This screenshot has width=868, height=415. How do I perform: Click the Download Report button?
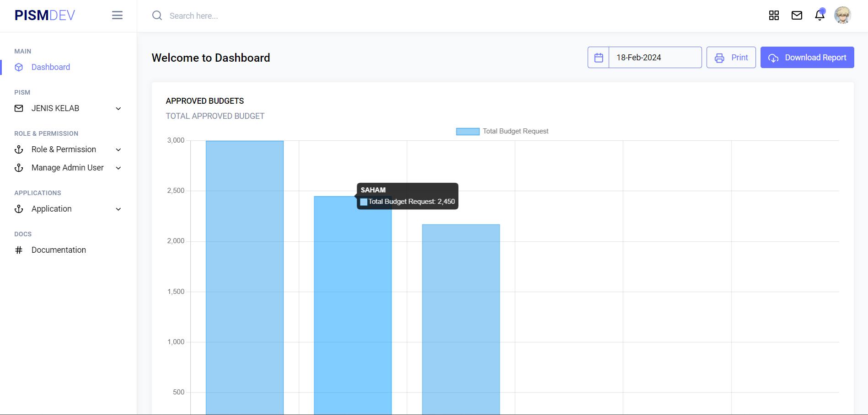pyautogui.click(x=807, y=58)
